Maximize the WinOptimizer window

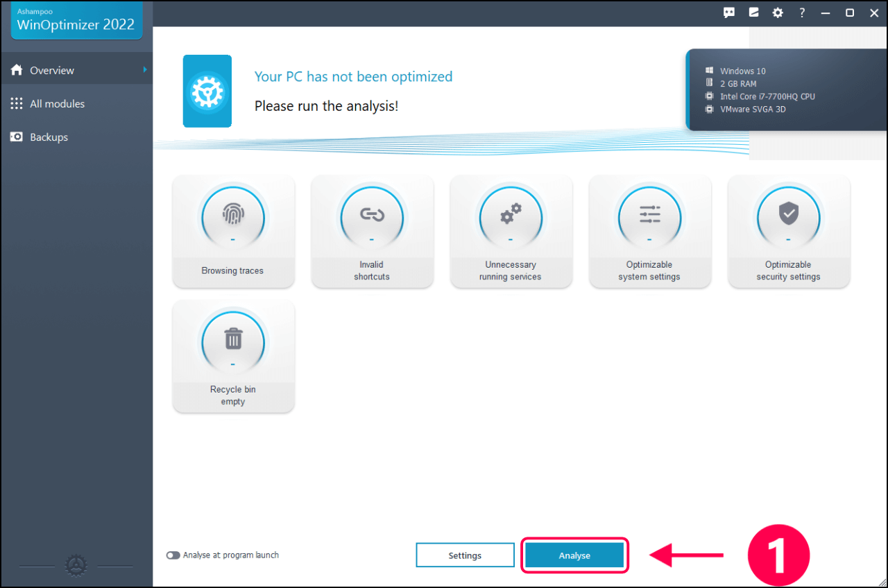point(850,12)
